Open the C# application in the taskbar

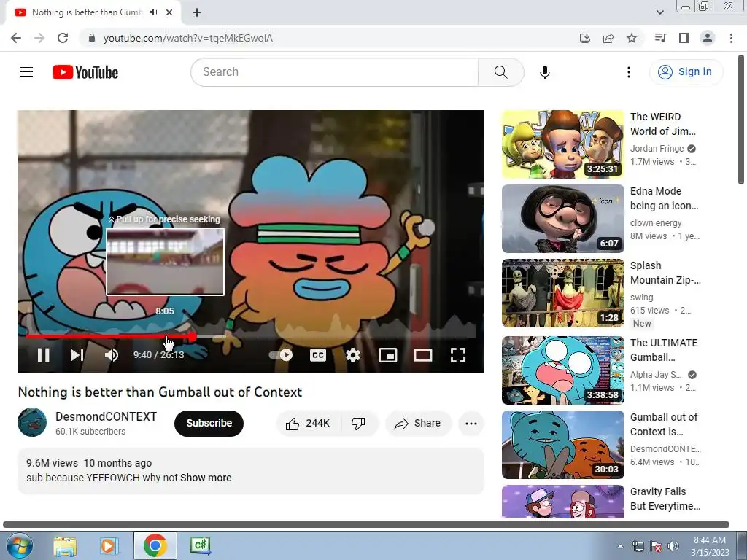tap(200, 545)
